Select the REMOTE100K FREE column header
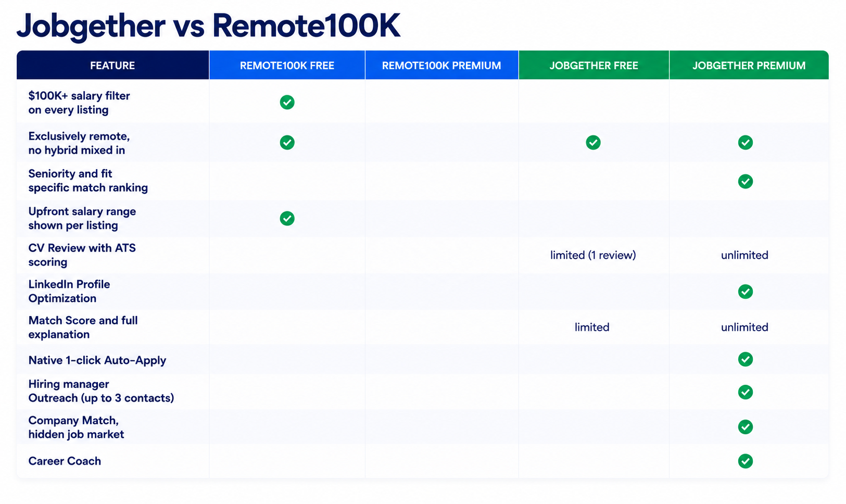The image size is (846, 504). (287, 65)
